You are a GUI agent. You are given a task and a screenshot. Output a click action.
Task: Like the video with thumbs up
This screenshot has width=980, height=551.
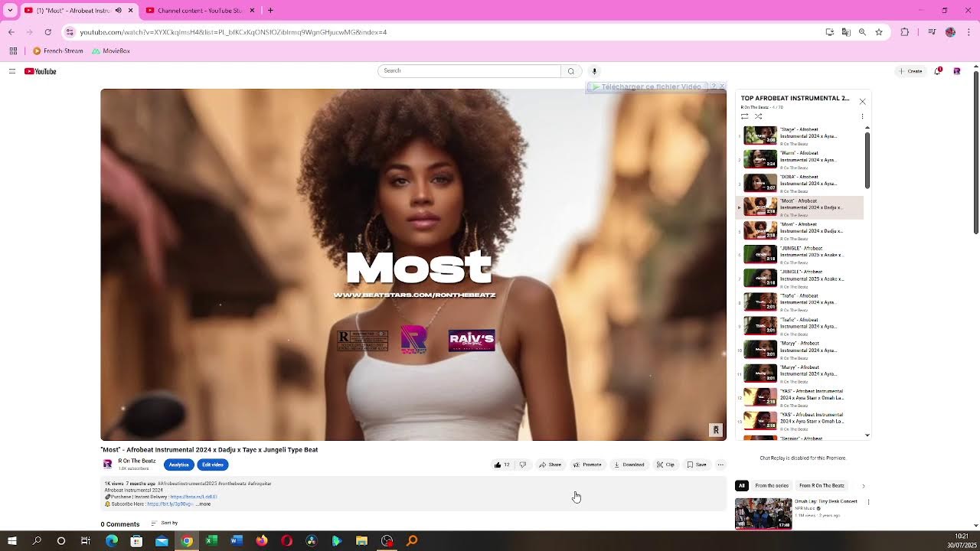[x=501, y=465]
